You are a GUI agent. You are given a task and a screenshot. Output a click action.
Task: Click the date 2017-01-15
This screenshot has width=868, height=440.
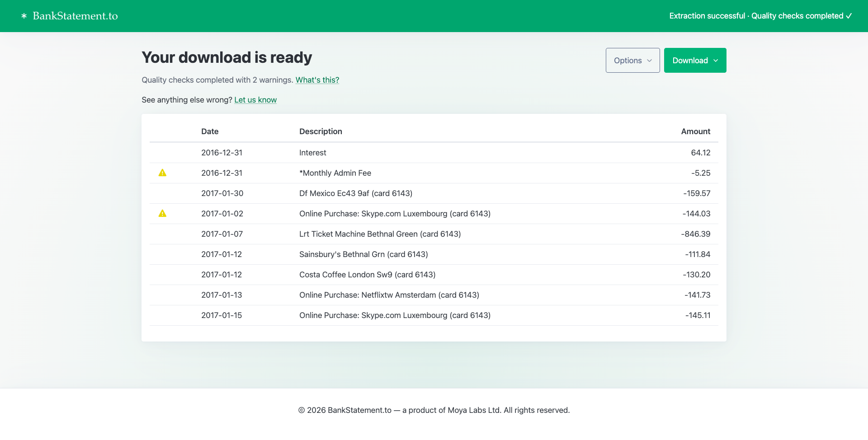click(222, 315)
